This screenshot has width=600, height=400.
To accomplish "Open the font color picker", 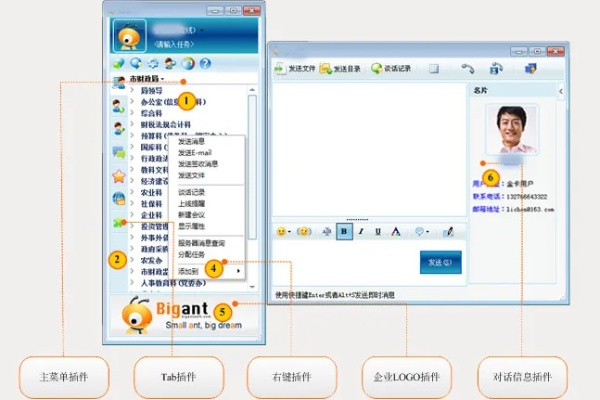I will point(396,232).
